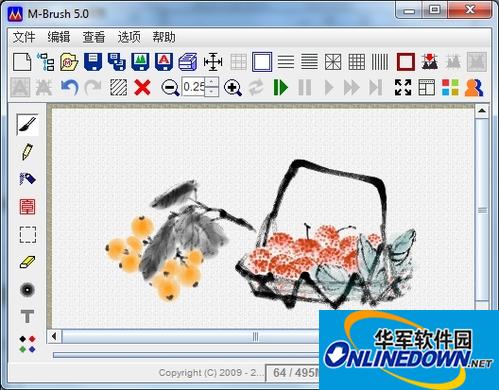499x390 pixels.
Task: Select the Text T tool
Action: coord(27,316)
